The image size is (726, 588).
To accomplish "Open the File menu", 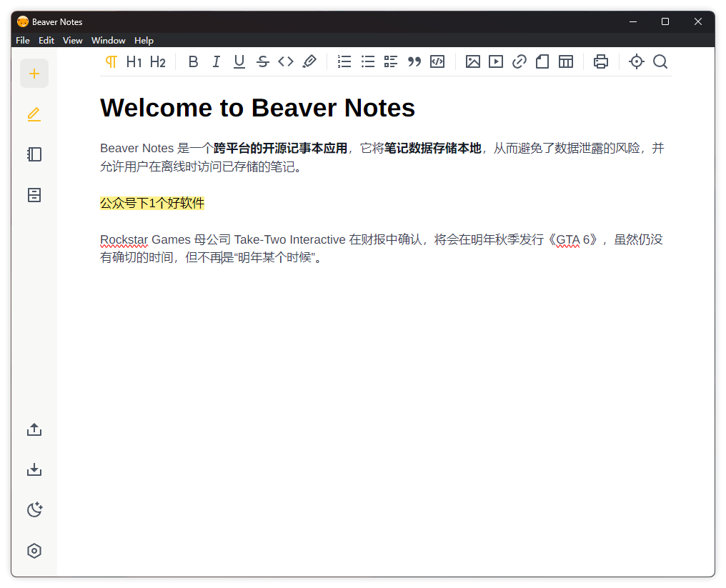I will click(x=23, y=41).
